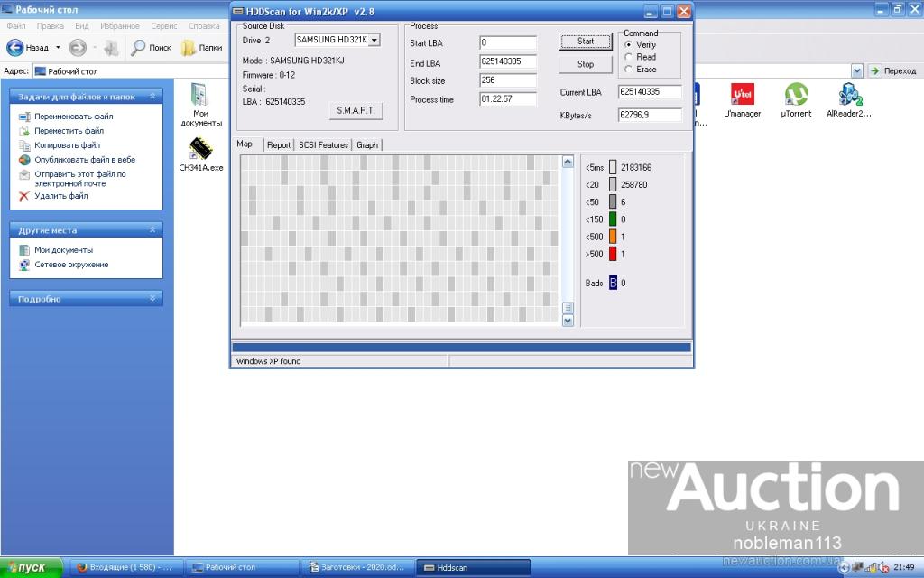Select the Read command radio button
This screenshot has width=924, height=578.
click(628, 57)
